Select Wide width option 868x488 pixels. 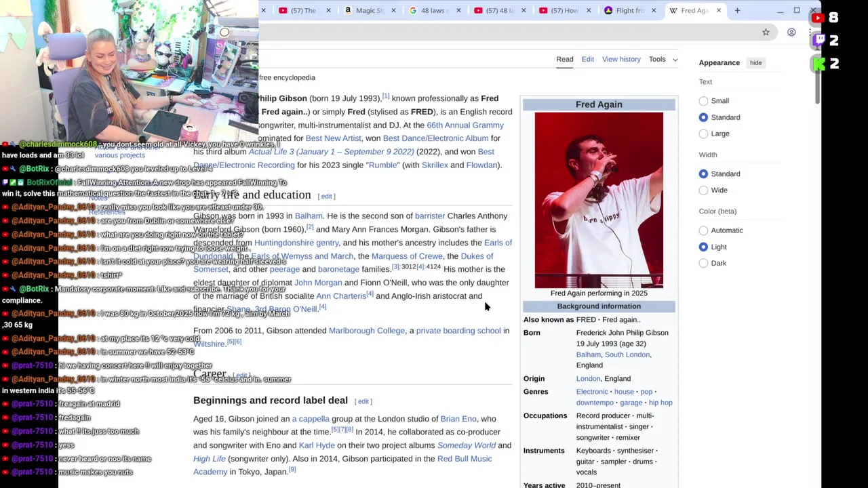703,190
